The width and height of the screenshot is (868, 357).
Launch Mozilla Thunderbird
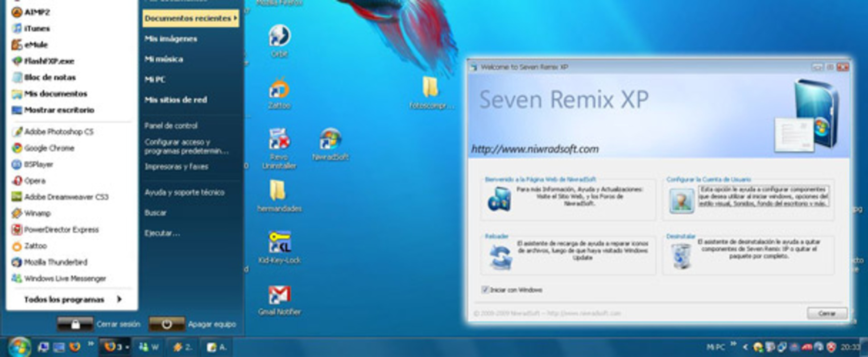point(50,262)
